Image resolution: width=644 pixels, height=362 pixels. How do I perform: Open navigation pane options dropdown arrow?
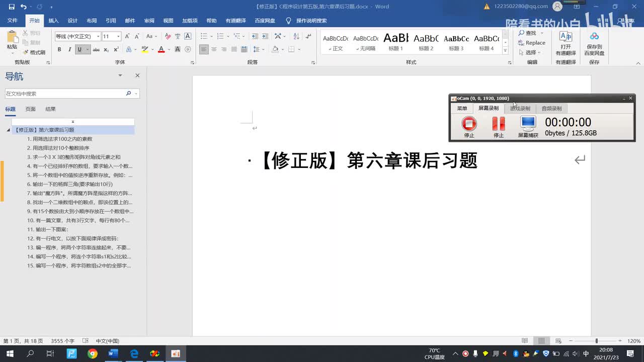click(x=120, y=75)
